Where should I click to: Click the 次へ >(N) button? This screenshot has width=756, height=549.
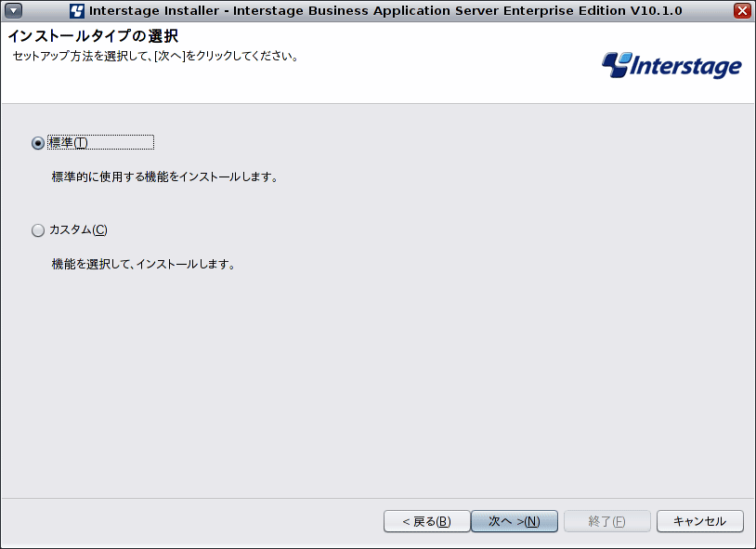514,521
